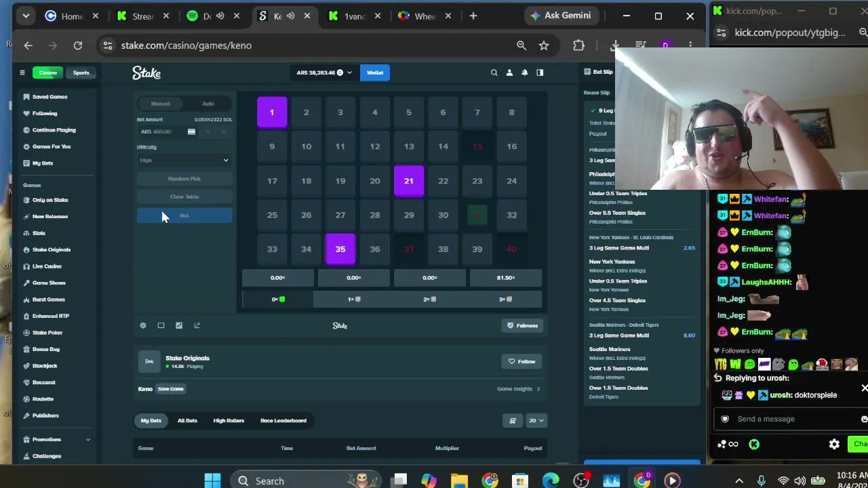This screenshot has width=868, height=488.
Task: Open the Chrome extensions puzzle icon
Action: (578, 45)
